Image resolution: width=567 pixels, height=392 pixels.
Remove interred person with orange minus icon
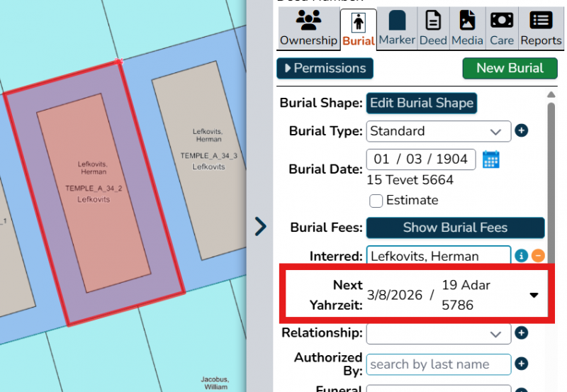(x=538, y=256)
